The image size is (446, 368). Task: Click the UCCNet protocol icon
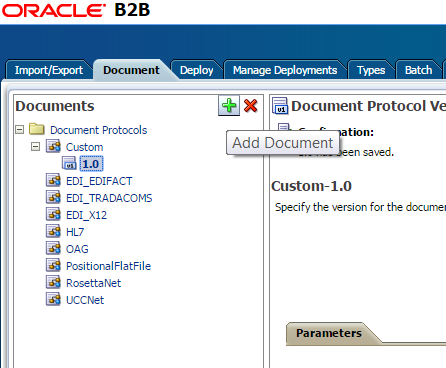53,299
